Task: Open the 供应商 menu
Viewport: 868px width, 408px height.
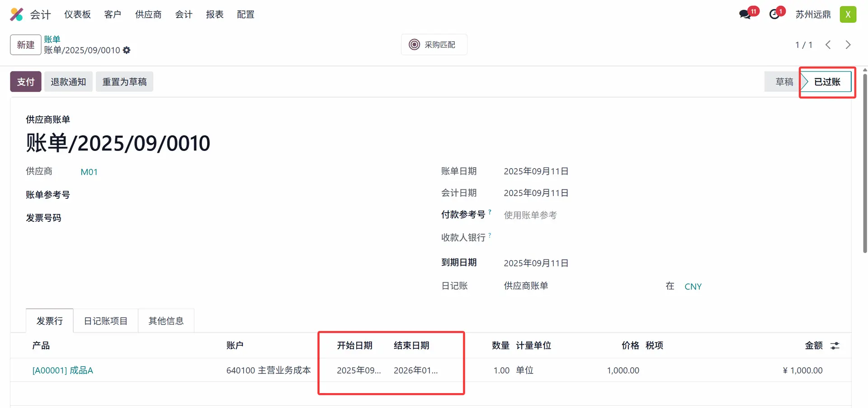Action: tap(148, 14)
